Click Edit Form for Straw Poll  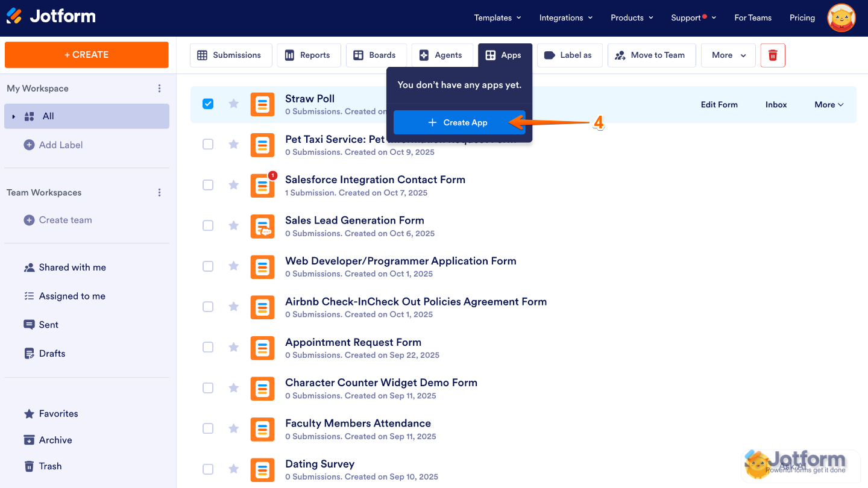719,105
